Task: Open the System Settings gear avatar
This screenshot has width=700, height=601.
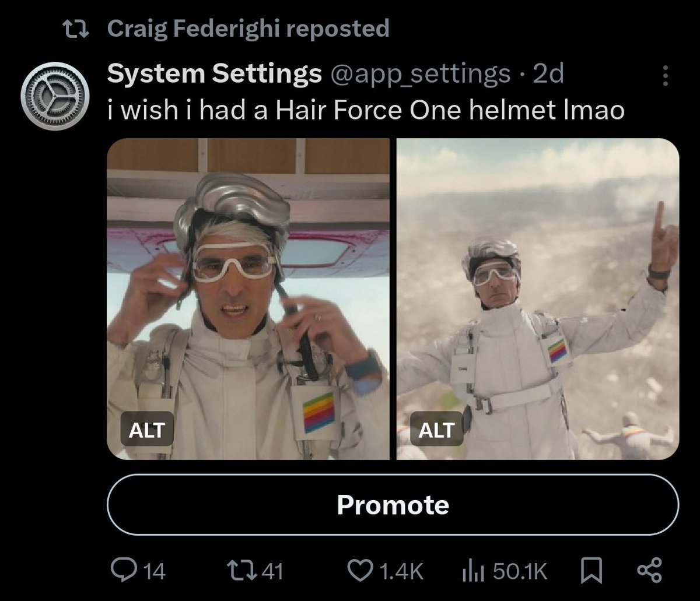Action: (x=55, y=96)
